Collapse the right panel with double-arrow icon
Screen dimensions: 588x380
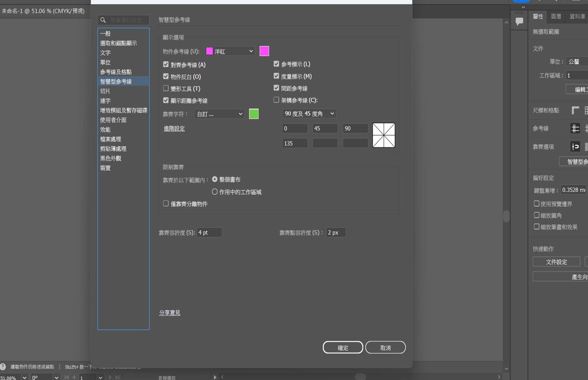click(x=523, y=7)
